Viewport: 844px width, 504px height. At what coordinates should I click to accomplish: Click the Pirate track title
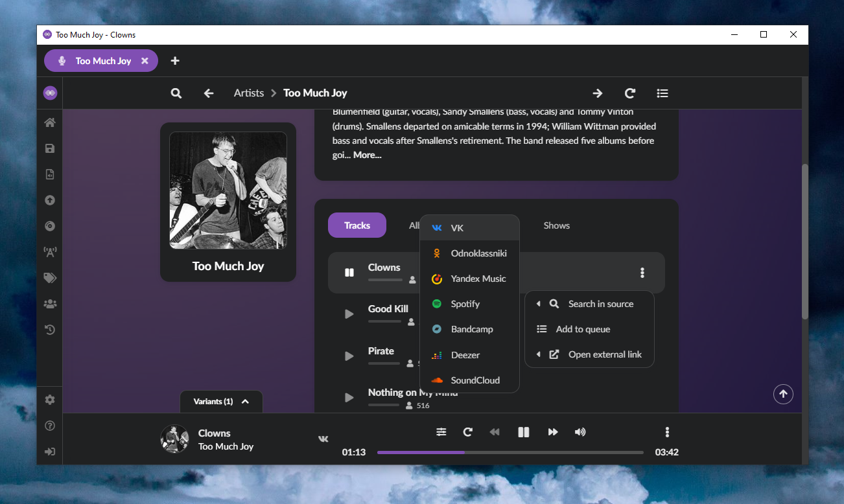(381, 351)
